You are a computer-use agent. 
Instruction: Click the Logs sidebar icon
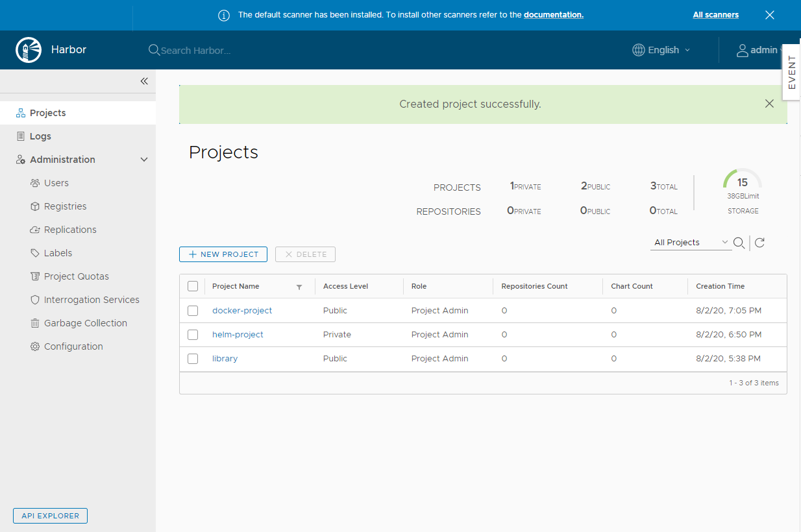(x=21, y=136)
